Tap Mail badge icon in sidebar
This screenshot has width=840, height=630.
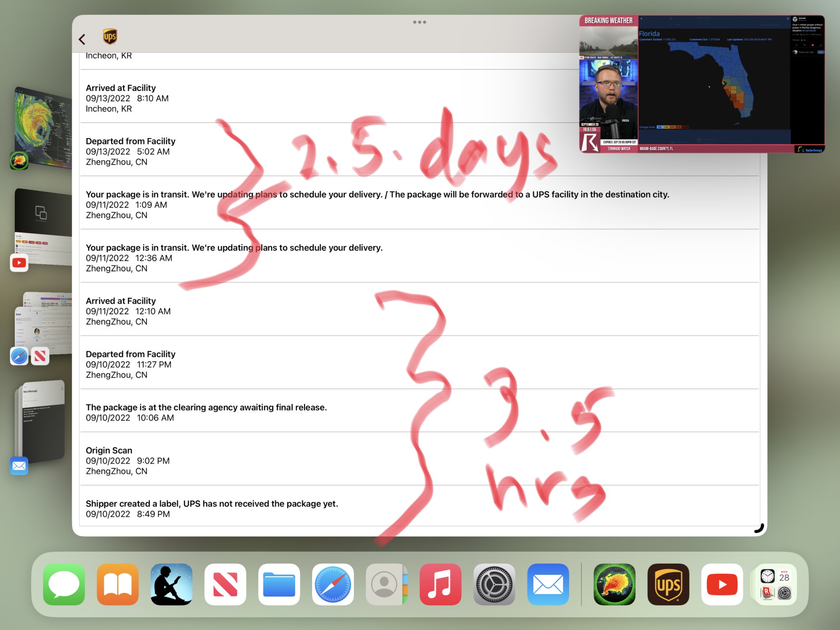[x=19, y=466]
